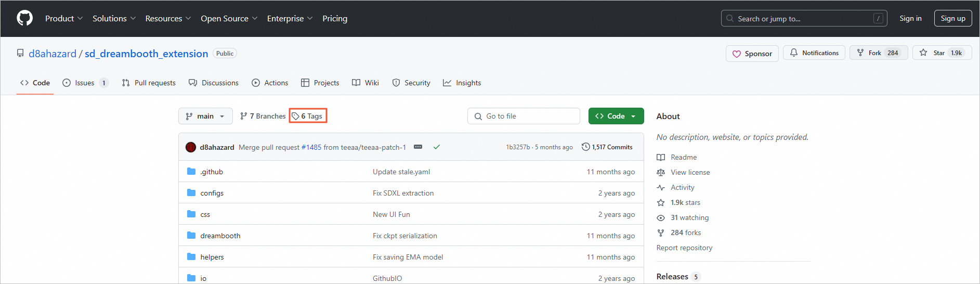Click the Update stale.yaml commit message
The image size is (980, 284).
401,172
